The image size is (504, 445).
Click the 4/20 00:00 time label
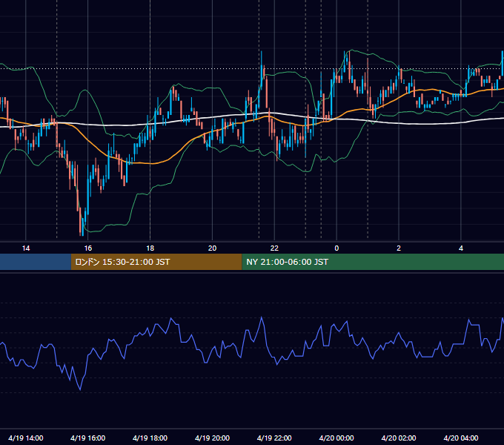coord(336,438)
